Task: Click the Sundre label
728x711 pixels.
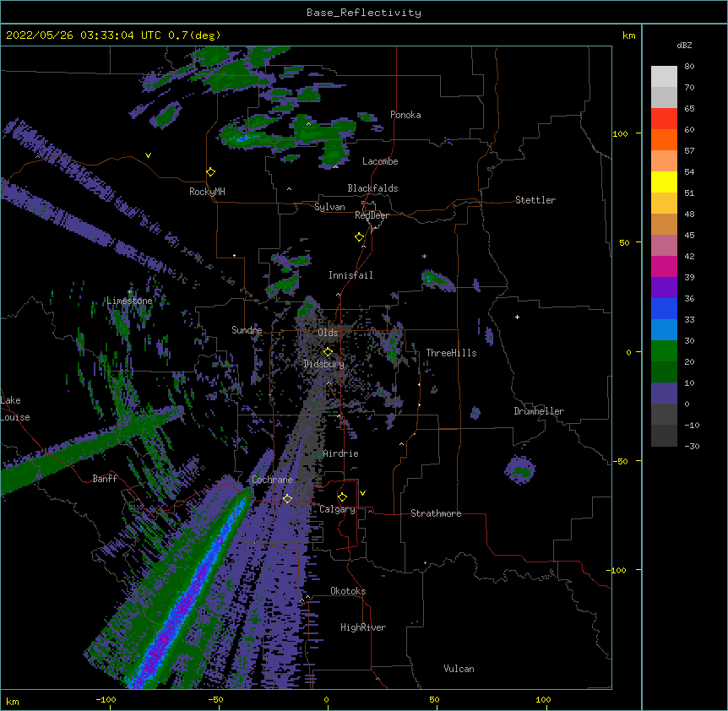Action: tap(247, 330)
